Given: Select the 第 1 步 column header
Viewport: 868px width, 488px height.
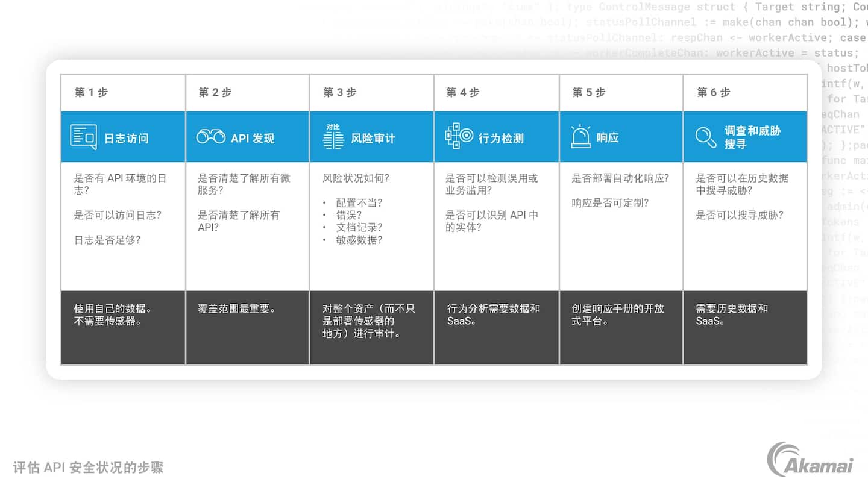Looking at the screenshot, I should 92,92.
